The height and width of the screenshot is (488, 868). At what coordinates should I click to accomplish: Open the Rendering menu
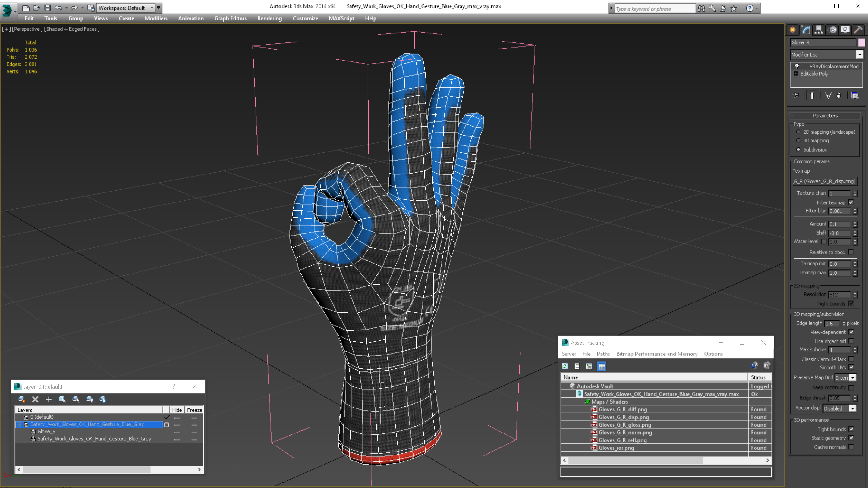point(269,18)
